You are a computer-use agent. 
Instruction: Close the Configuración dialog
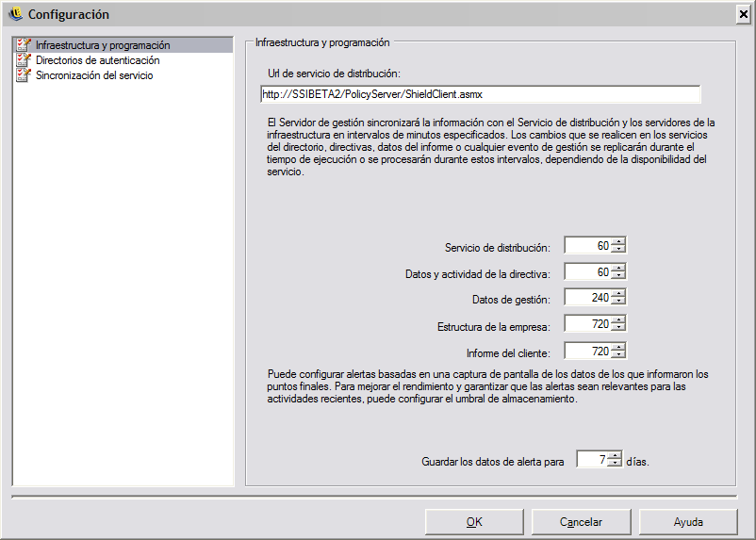coord(744,14)
